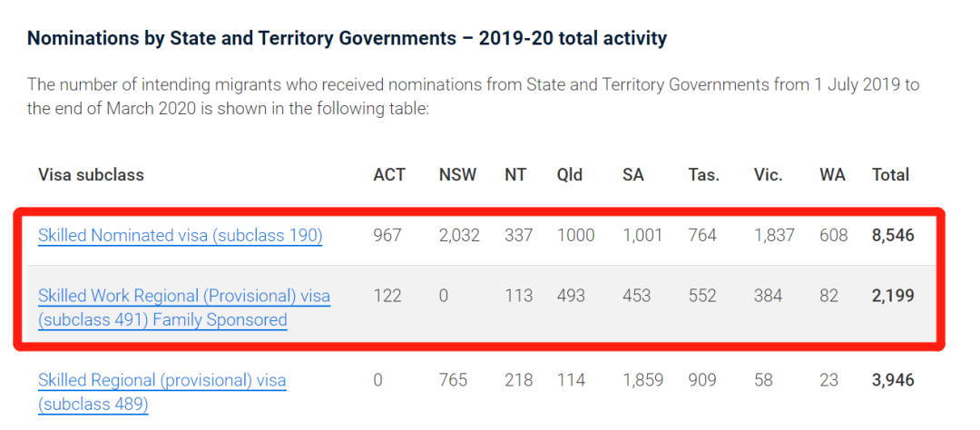Click the Vic. column header

(x=768, y=175)
